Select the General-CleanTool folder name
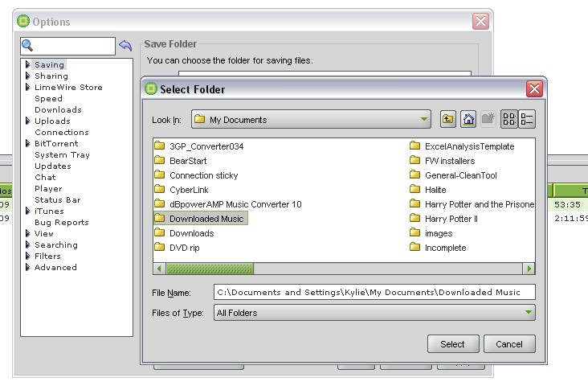Screen dimensions: 588x390 tap(461, 175)
